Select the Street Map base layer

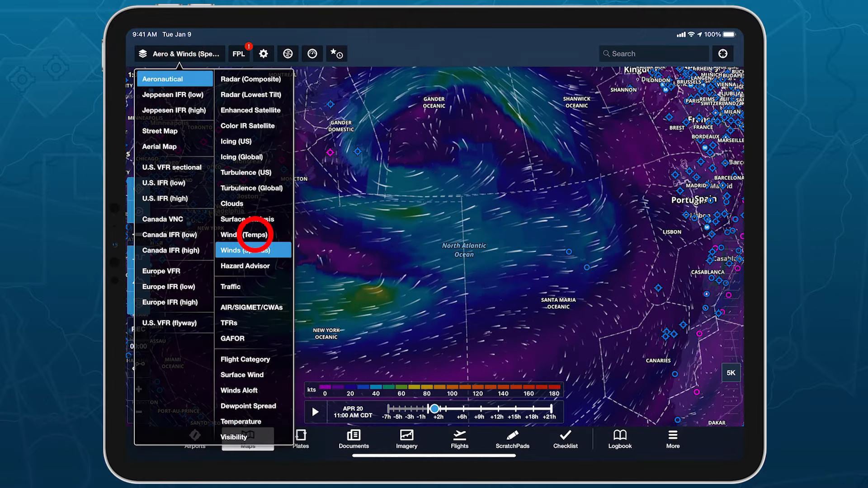[x=160, y=131]
